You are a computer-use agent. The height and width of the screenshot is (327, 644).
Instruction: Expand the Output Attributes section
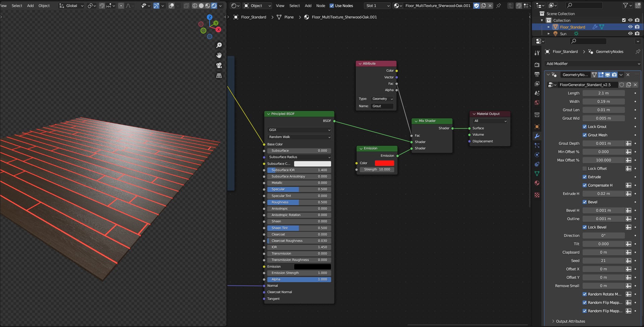click(570, 321)
